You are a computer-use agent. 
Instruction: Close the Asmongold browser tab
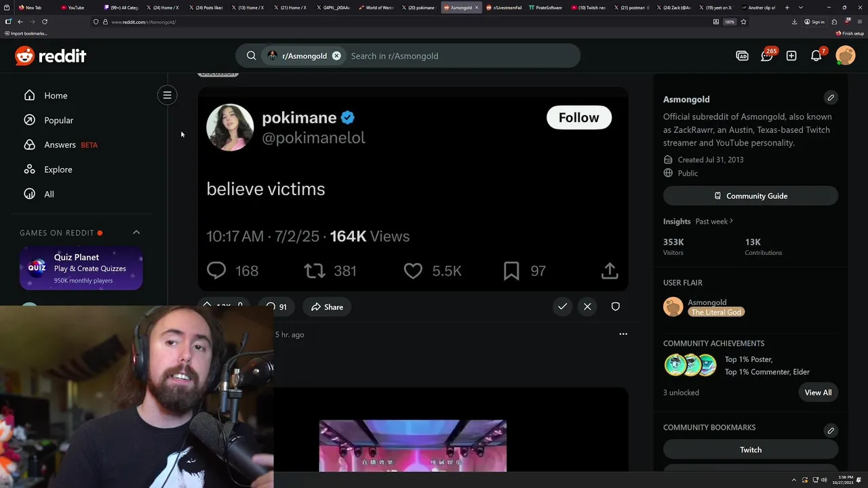point(477,7)
